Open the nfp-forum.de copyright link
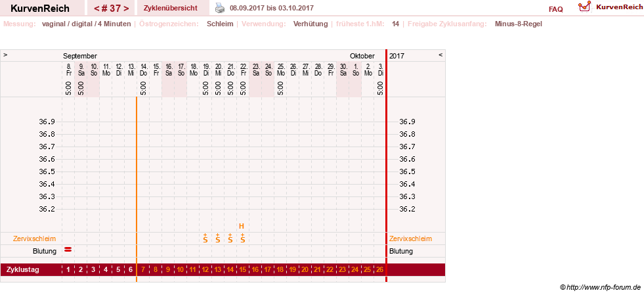This screenshot has height=295, width=644. 600,287
